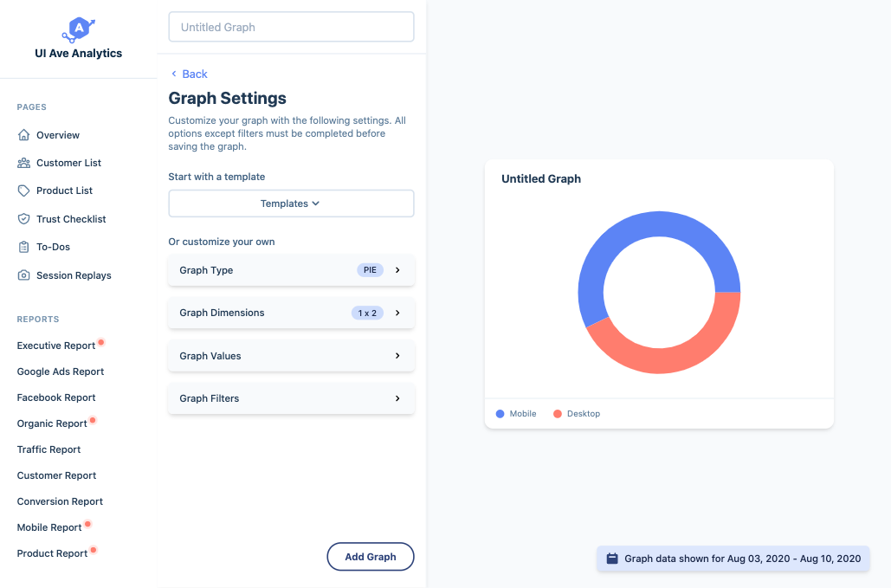Open the Traffic Report page
891x588 pixels.
[48, 449]
